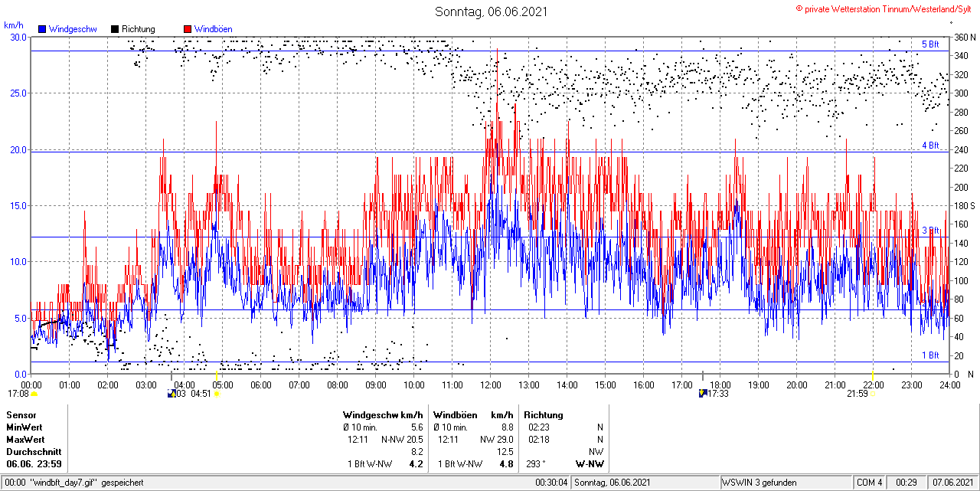
Task: Click the Windgeschw km/h column header
Action: pos(384,414)
